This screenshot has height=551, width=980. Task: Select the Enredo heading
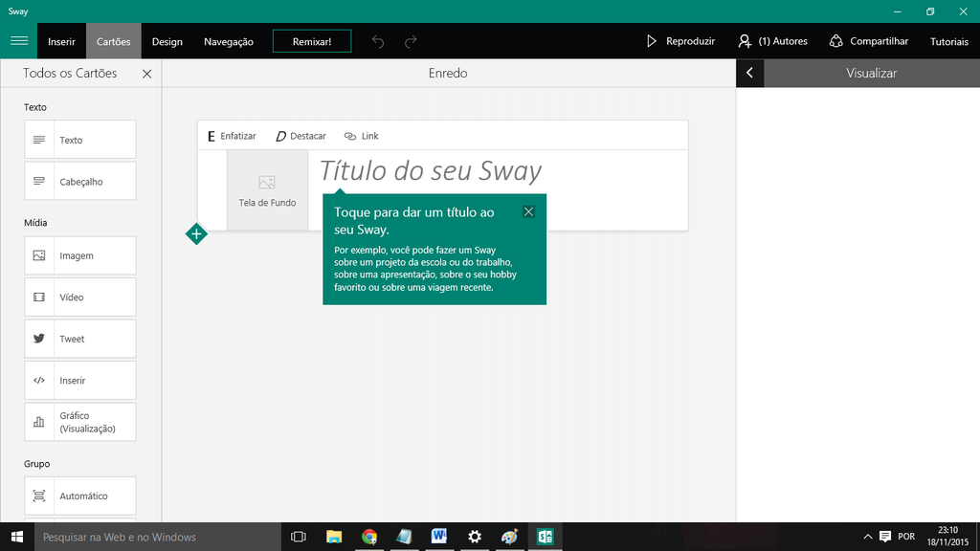tap(448, 73)
